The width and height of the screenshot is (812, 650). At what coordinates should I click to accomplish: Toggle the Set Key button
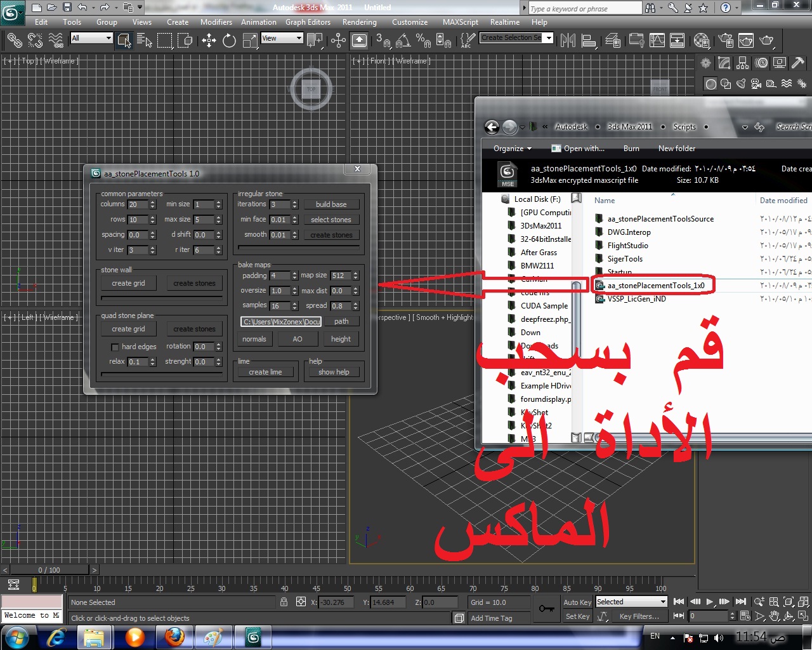(x=577, y=616)
